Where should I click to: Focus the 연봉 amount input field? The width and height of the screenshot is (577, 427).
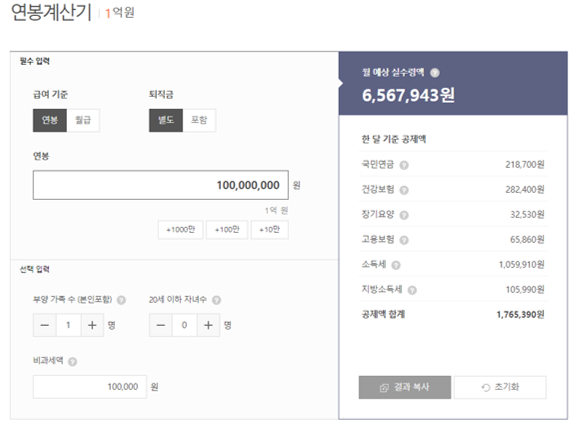161,185
